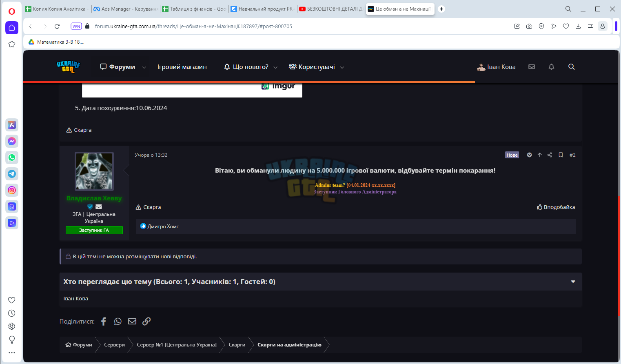Go to Скарги breadcrumb
This screenshot has height=364, width=621.
click(237, 345)
